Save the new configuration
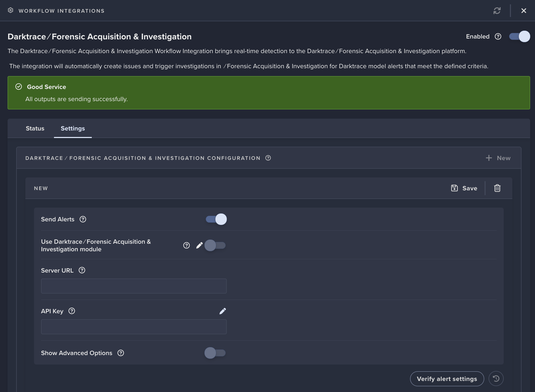 point(464,188)
